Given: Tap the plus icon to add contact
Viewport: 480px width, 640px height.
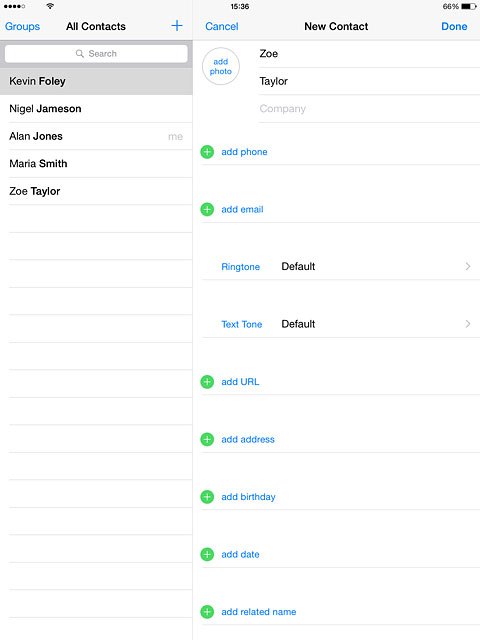Looking at the screenshot, I should point(177,26).
